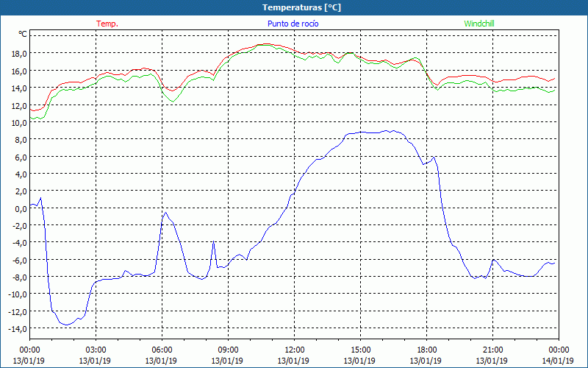The height and width of the screenshot is (368, 588).
Task: Click the -2,0 y-axis value
Action: [x=20, y=226]
